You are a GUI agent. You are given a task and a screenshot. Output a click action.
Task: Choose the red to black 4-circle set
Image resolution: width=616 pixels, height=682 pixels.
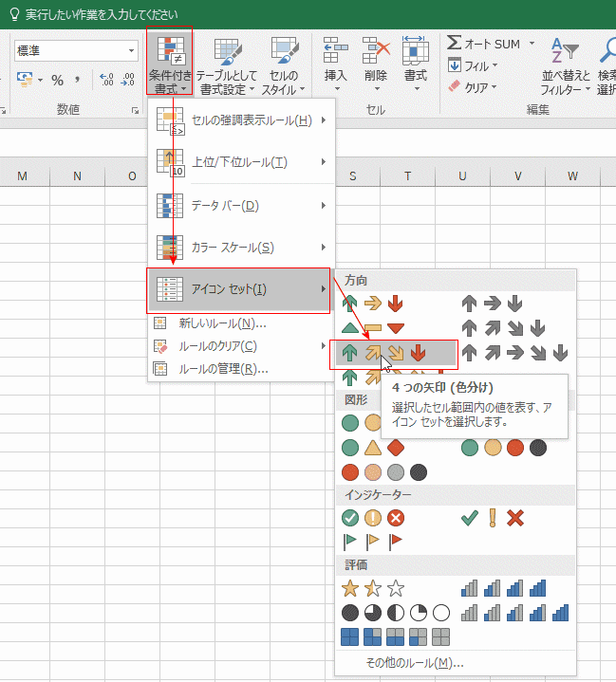[x=383, y=471]
